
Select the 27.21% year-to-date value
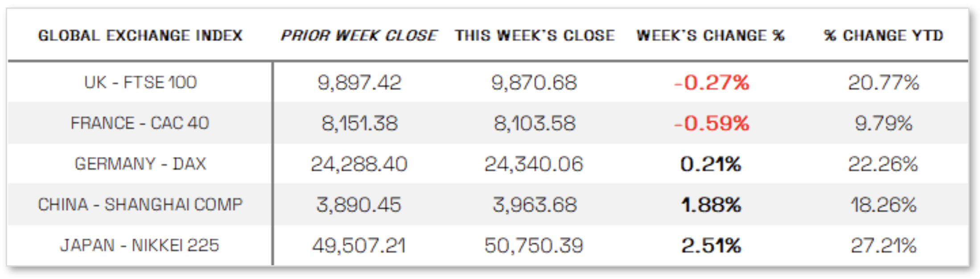pyautogui.click(x=883, y=246)
